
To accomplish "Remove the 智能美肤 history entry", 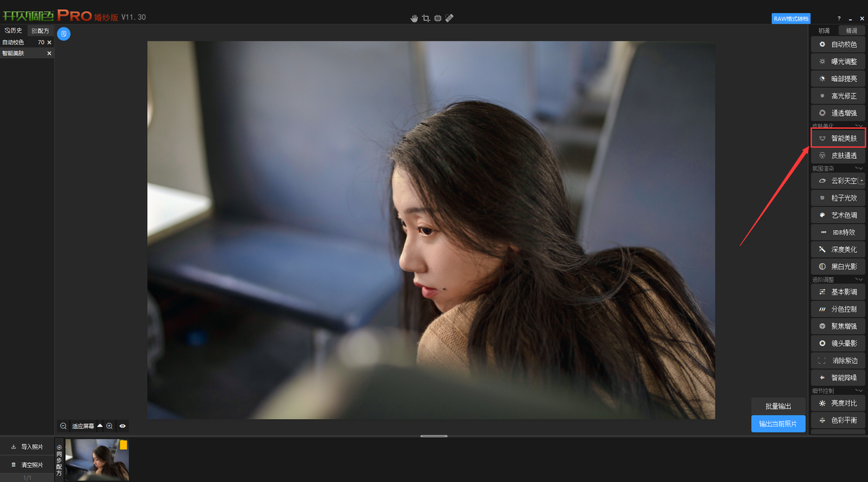I will (49, 53).
